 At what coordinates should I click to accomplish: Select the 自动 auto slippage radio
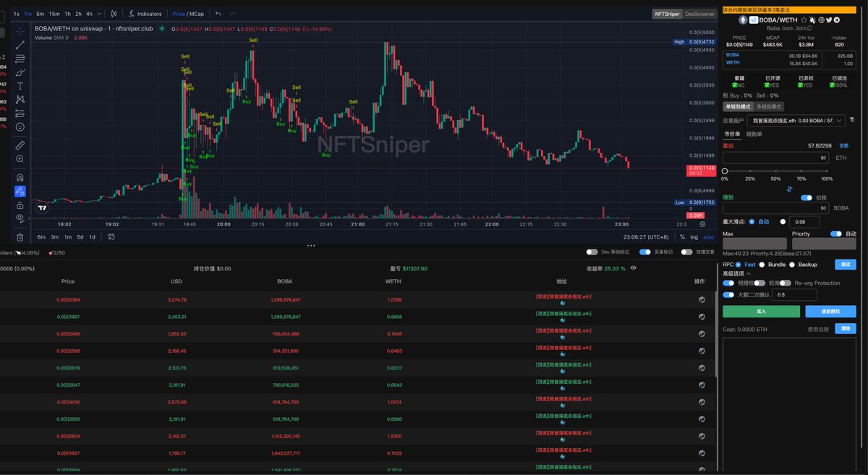tap(752, 222)
